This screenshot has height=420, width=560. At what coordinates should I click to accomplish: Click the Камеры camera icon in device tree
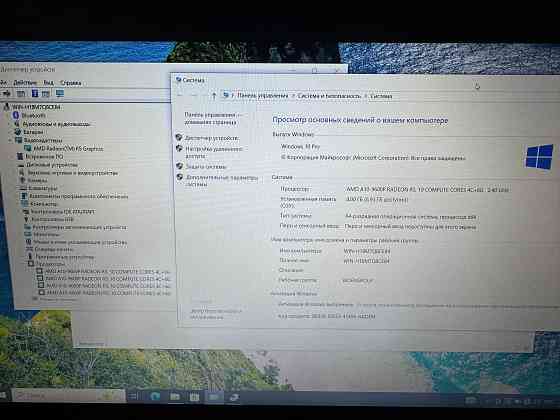[x=22, y=180]
